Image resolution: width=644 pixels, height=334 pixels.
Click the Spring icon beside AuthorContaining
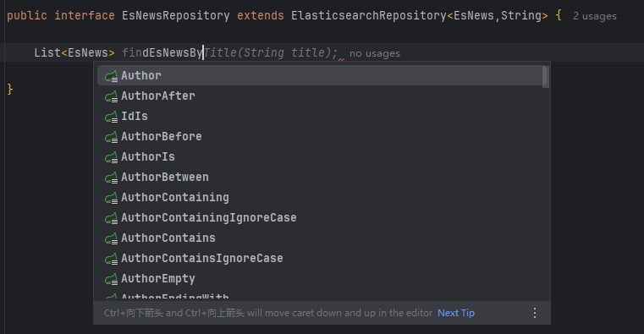pyautogui.click(x=111, y=198)
